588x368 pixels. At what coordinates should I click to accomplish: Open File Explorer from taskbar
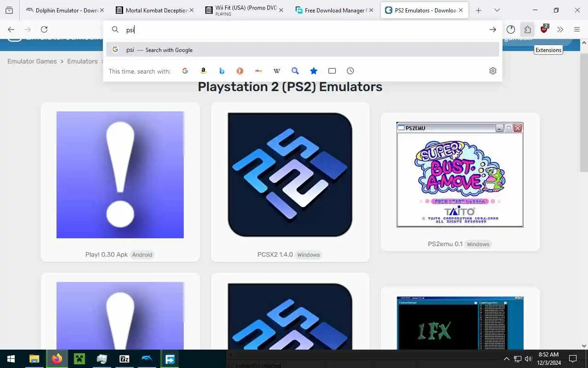34,359
